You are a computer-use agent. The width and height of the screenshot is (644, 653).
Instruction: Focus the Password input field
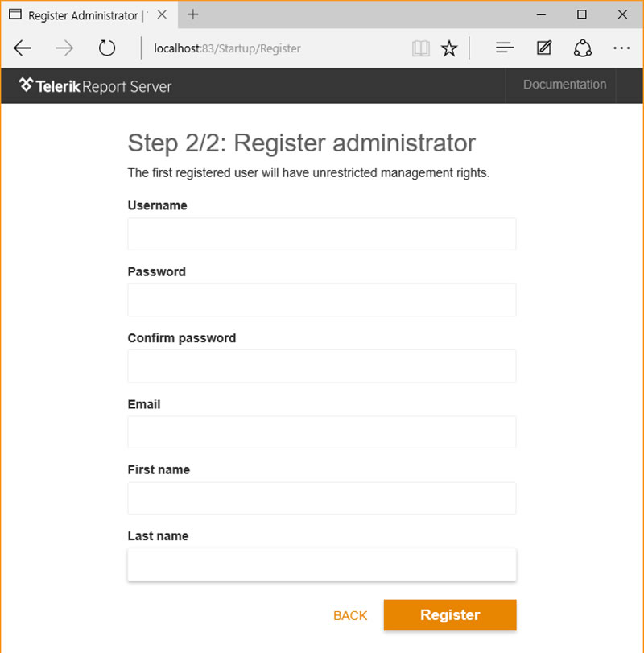click(x=322, y=300)
